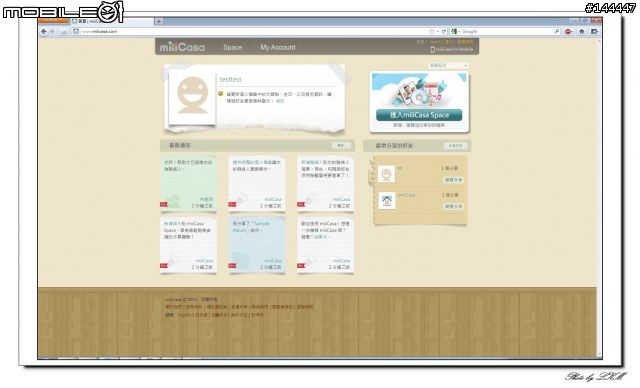Click the rightmost toolbar icon after Home
The height and width of the screenshot is (388, 640).
pos(594,31)
